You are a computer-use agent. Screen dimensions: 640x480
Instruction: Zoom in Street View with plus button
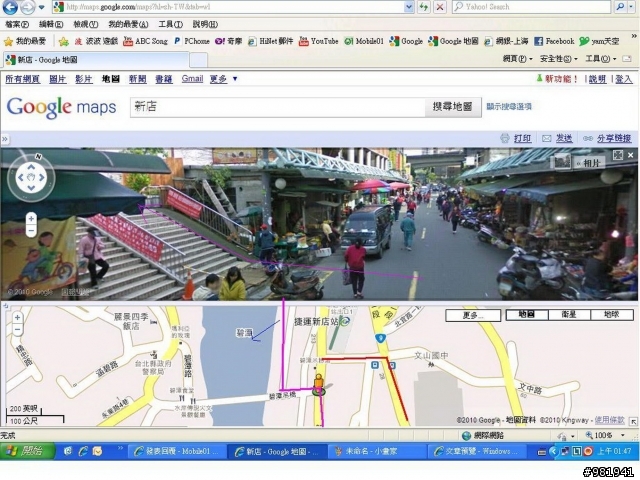pos(31,219)
